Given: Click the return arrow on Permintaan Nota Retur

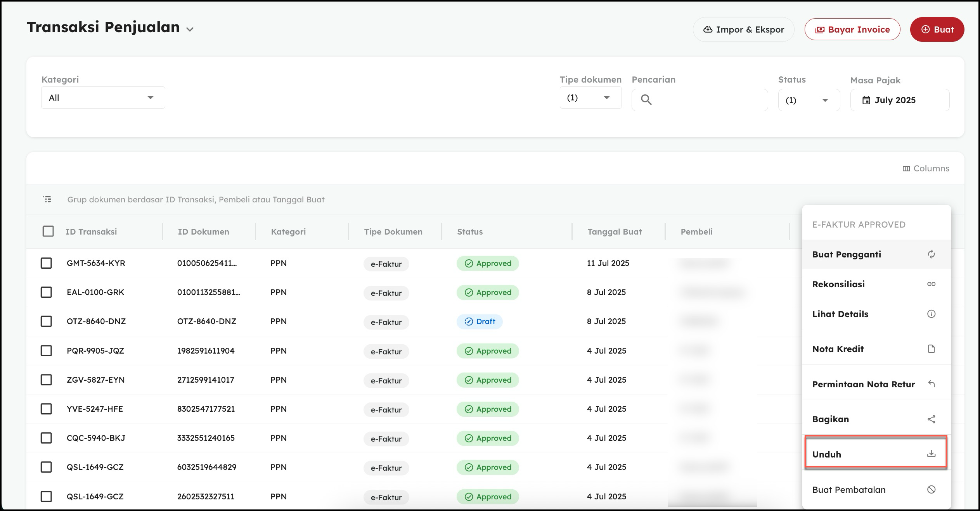Looking at the screenshot, I should pyautogui.click(x=931, y=384).
